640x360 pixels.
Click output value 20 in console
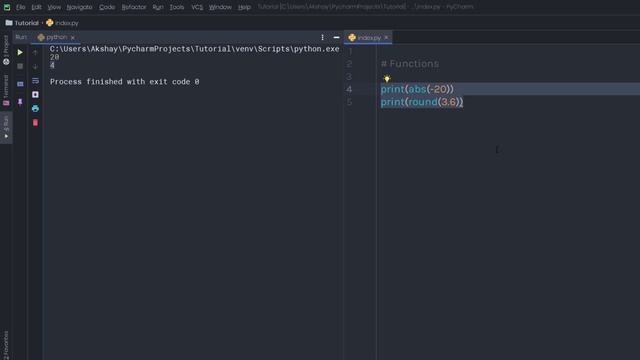pos(54,57)
